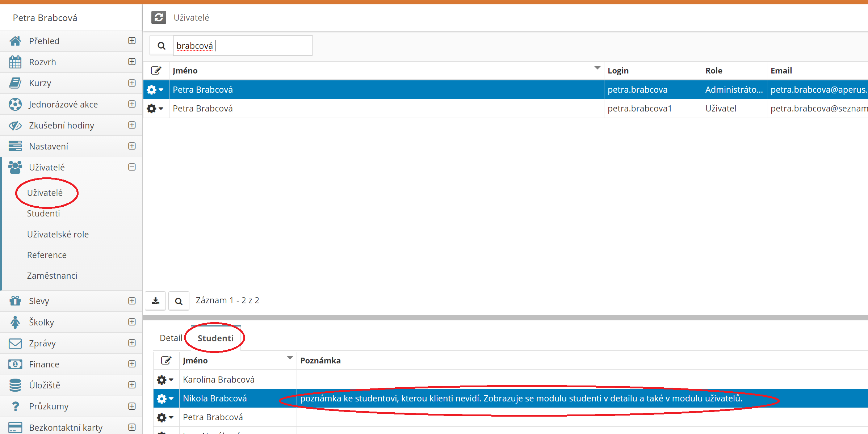This screenshot has height=434, width=868.
Task: Open Uživatelské role in sidebar submenu
Action: [58, 235]
